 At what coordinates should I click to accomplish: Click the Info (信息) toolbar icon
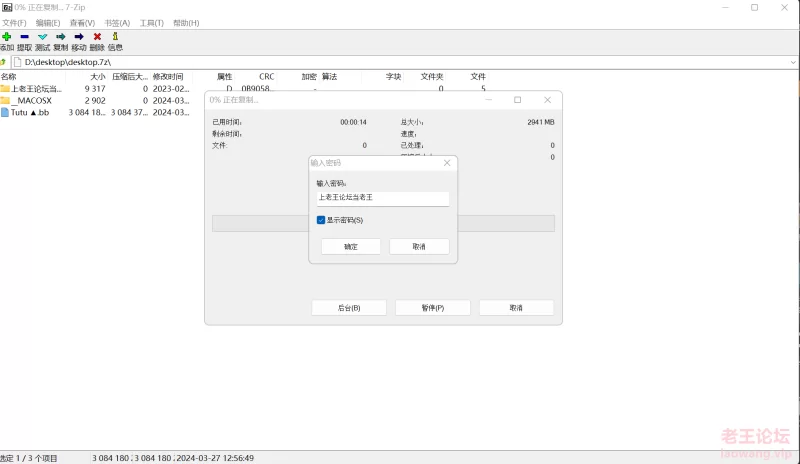pos(115,36)
